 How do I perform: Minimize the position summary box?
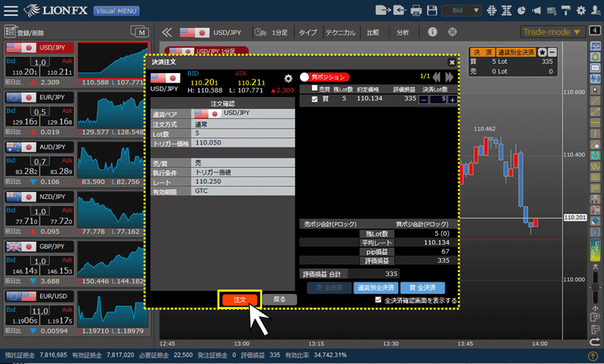point(552,52)
